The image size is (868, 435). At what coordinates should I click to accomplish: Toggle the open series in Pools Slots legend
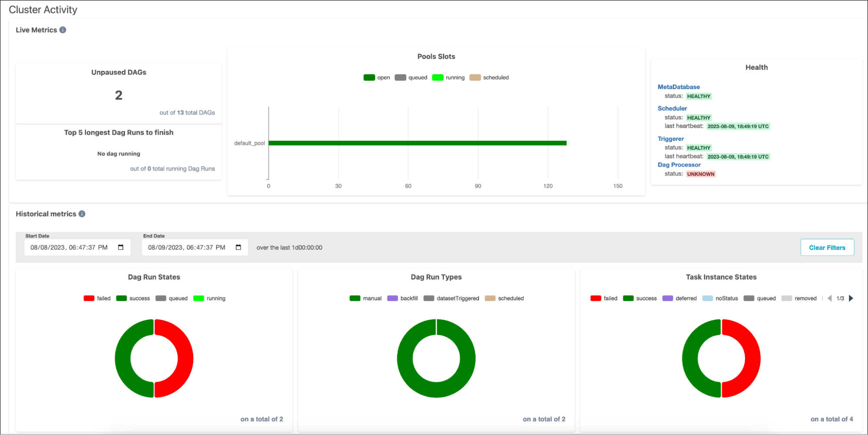pyautogui.click(x=376, y=78)
